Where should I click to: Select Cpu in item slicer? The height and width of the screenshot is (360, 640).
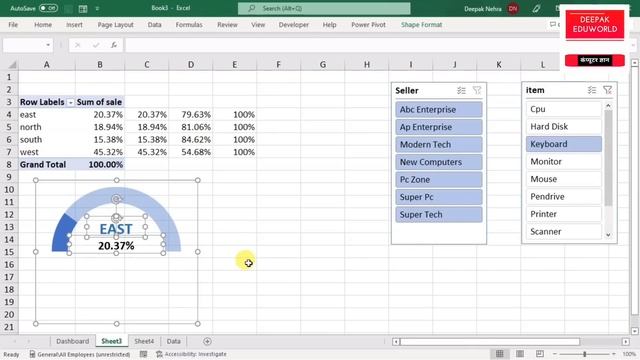tap(564, 109)
